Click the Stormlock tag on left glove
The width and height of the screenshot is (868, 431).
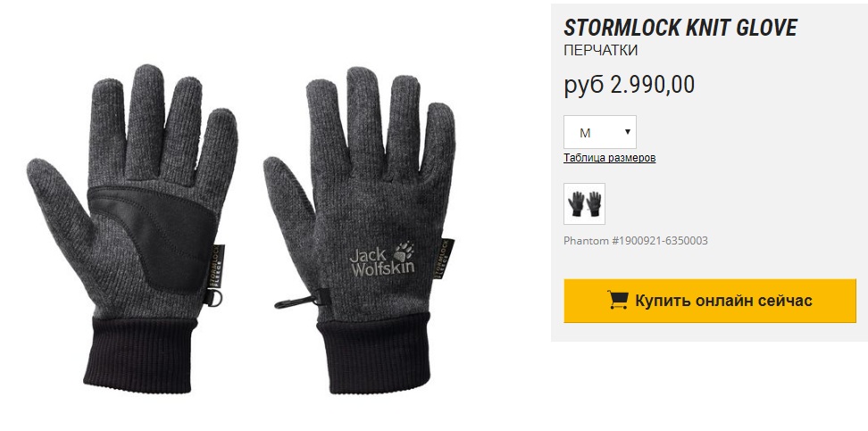tap(216, 268)
